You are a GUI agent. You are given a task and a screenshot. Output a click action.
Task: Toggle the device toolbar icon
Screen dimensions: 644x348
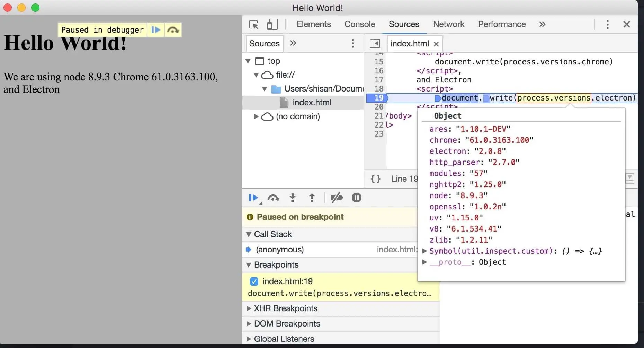[272, 24]
